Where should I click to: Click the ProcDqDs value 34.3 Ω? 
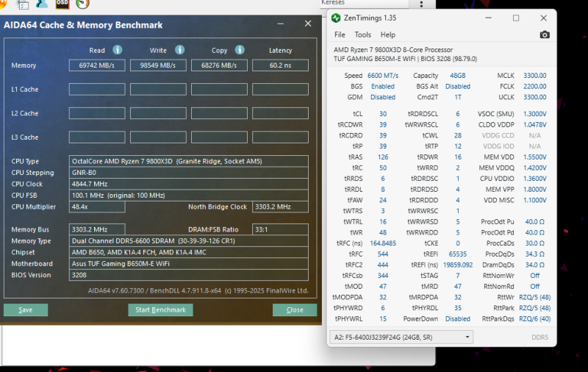pyautogui.click(x=535, y=254)
